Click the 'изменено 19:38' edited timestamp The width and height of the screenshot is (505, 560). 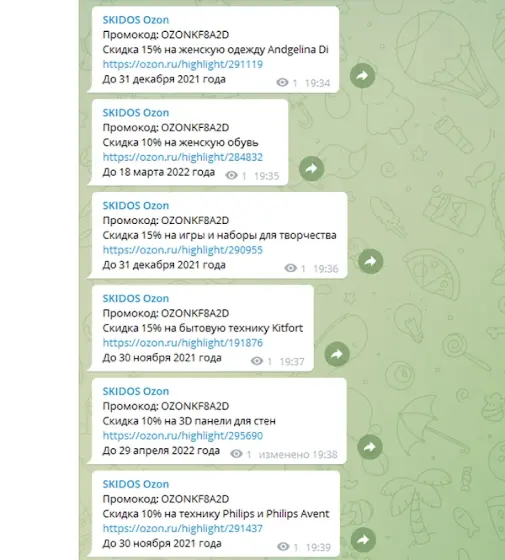(x=298, y=454)
